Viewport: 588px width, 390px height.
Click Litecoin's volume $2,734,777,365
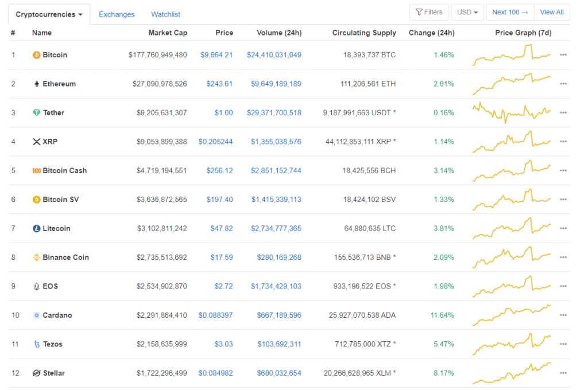276,228
